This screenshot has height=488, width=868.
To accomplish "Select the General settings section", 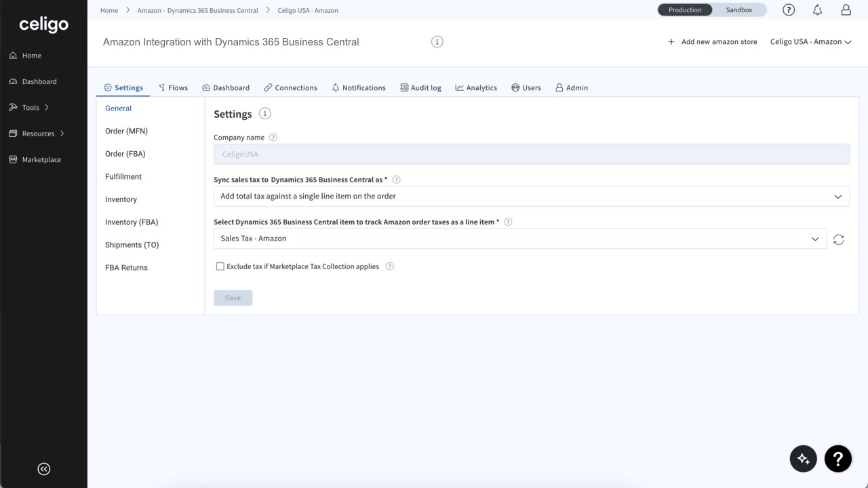I will (x=119, y=108).
